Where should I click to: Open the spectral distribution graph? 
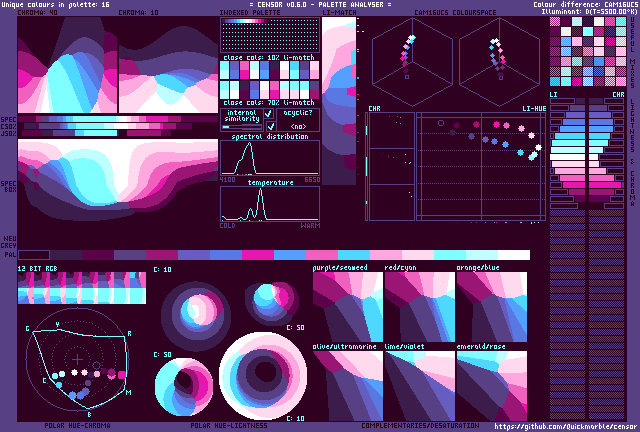[270, 158]
